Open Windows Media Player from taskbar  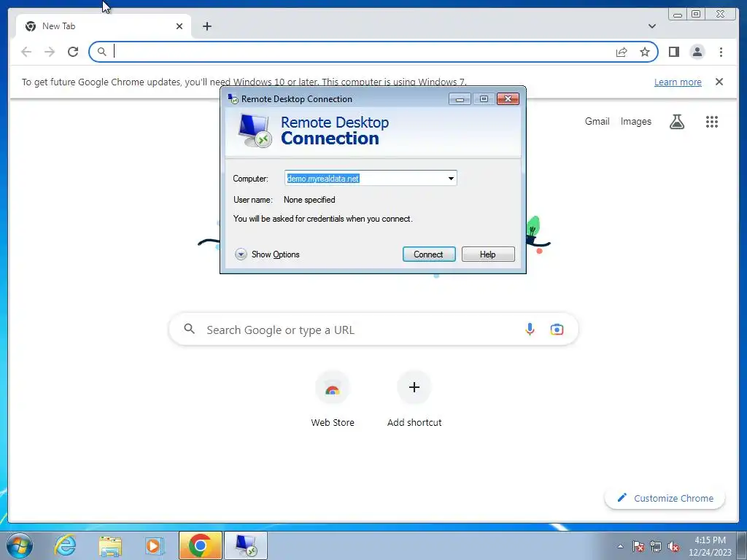[x=155, y=545]
